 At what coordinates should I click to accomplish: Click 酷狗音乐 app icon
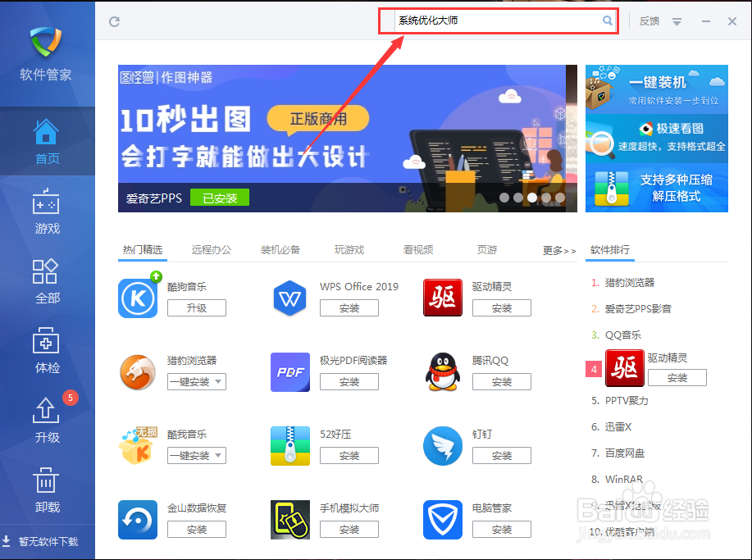point(138,298)
